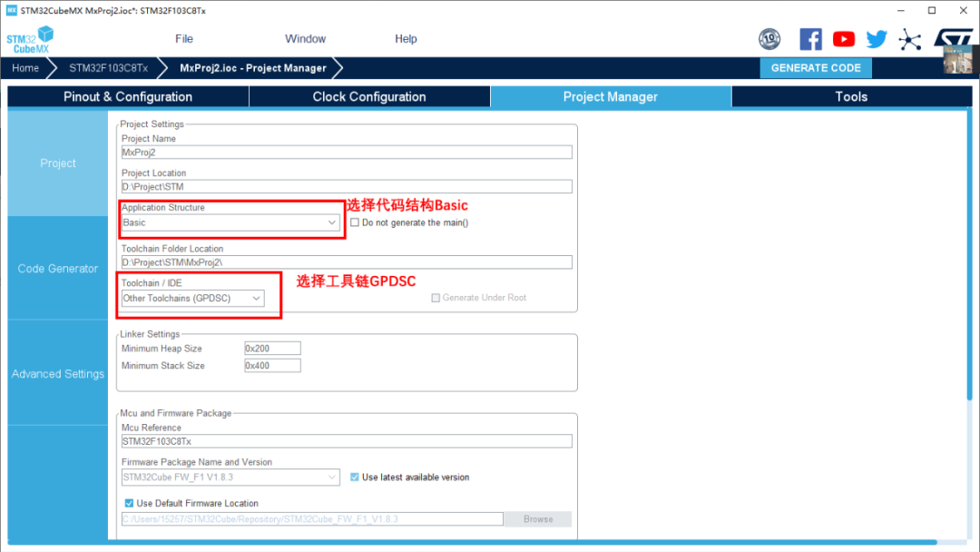Open the Twitter icon link
This screenshot has height=552, width=980.
click(x=877, y=39)
